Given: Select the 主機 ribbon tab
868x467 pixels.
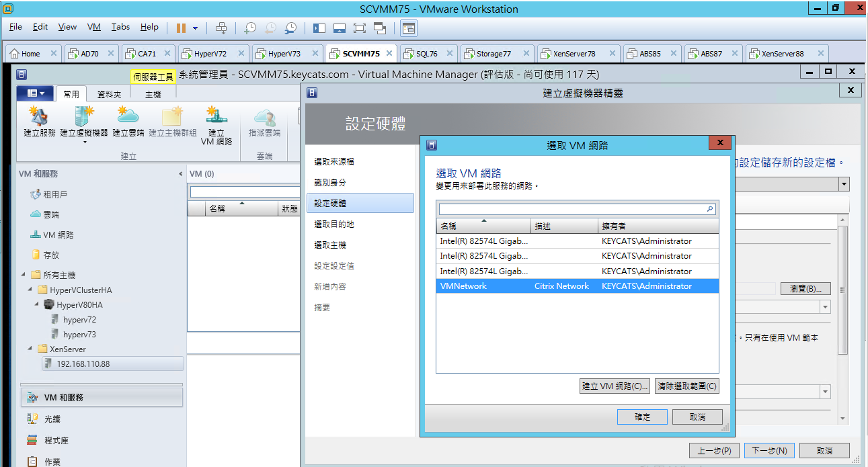Looking at the screenshot, I should tap(153, 95).
